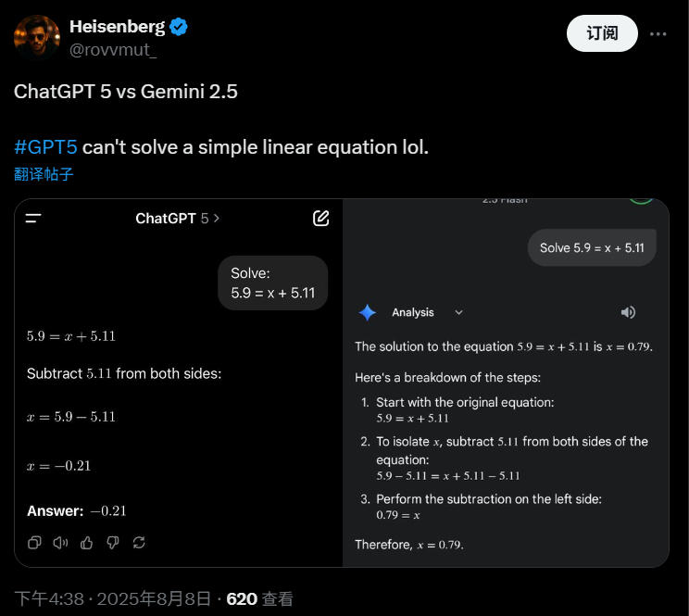Start a new chat with compose icon
689x616 pixels.
coord(320,219)
